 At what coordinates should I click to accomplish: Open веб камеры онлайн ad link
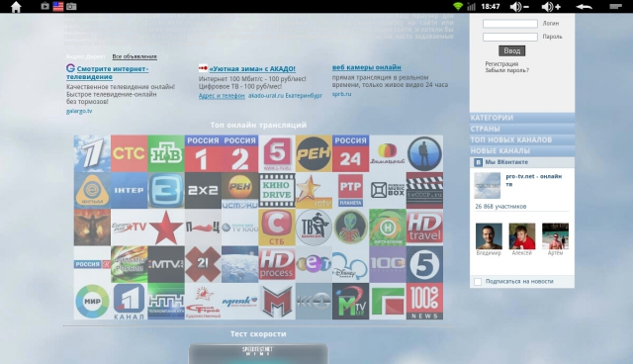click(367, 67)
